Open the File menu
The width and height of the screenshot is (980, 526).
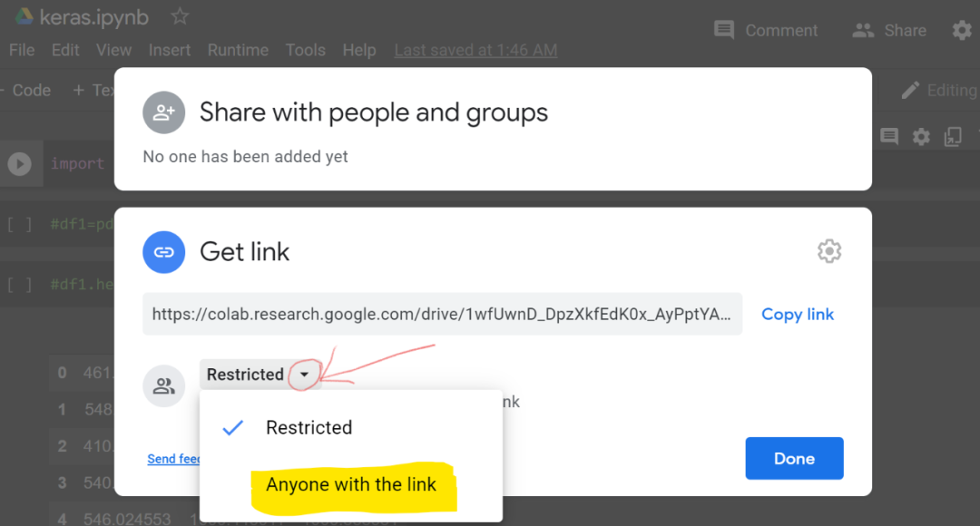point(22,50)
